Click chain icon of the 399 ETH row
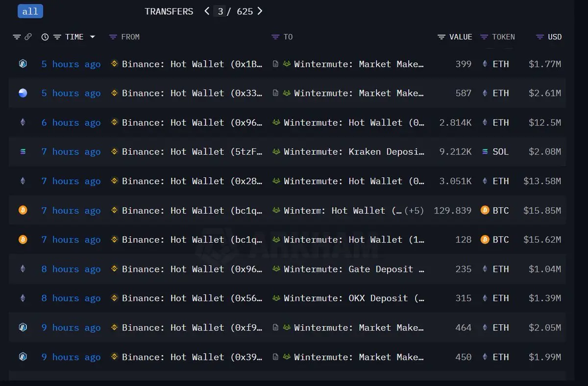 click(23, 64)
